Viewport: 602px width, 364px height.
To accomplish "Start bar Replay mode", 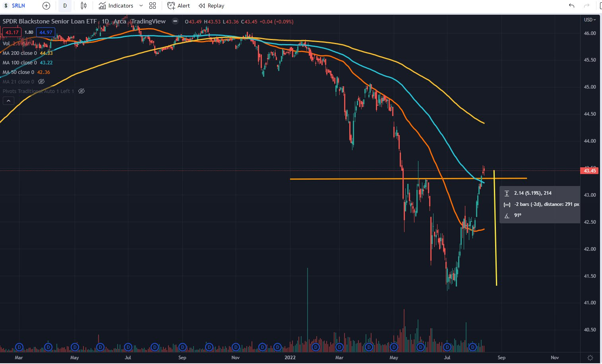I will click(211, 6).
